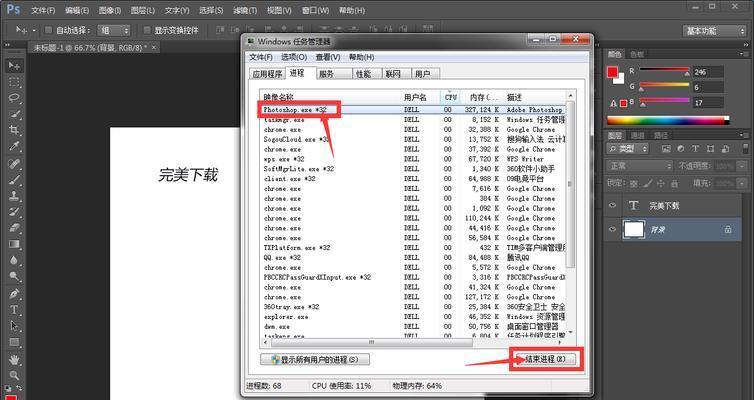Open Photoshop 图层(L) menu
Image resolution: width=754 pixels, height=400 pixels.
pyautogui.click(x=143, y=10)
